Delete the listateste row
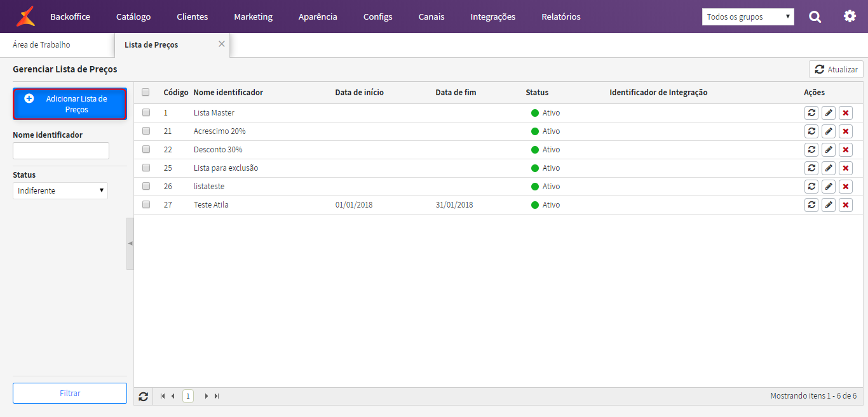The image size is (868, 417). click(x=846, y=187)
